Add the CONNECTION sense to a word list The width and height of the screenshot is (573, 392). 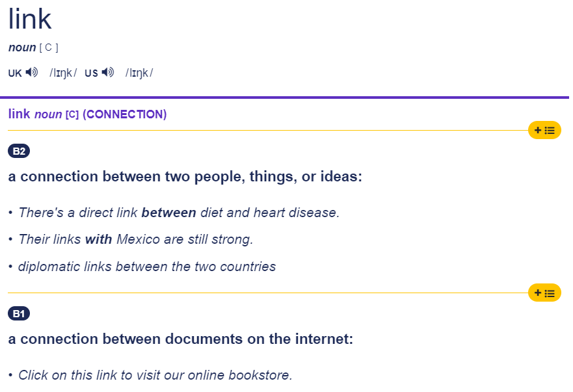click(544, 130)
